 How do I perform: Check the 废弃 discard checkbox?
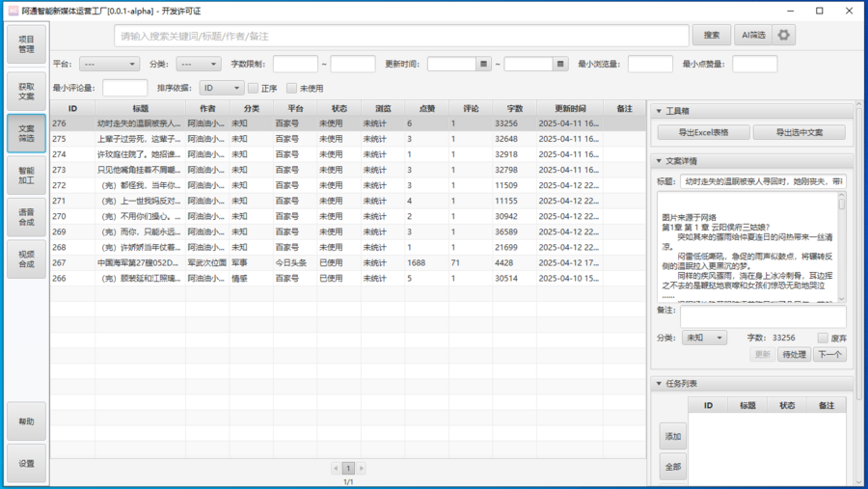(x=823, y=338)
